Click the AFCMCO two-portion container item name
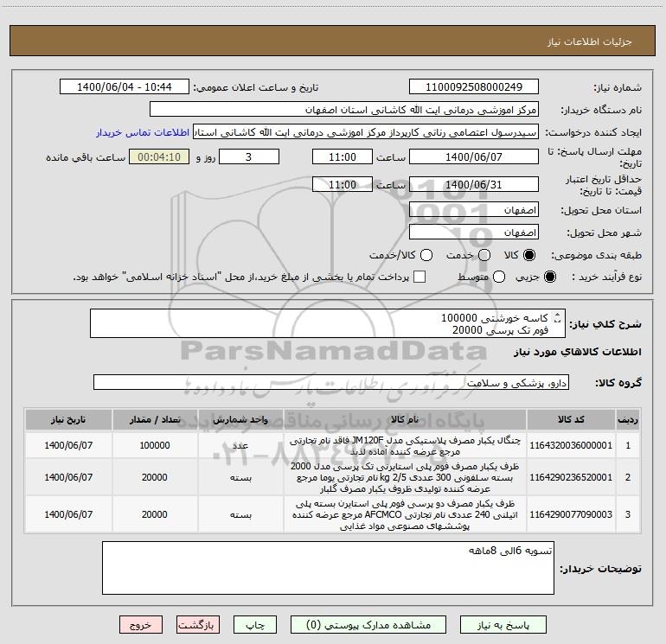The height and width of the screenshot is (644, 666). coord(405,514)
